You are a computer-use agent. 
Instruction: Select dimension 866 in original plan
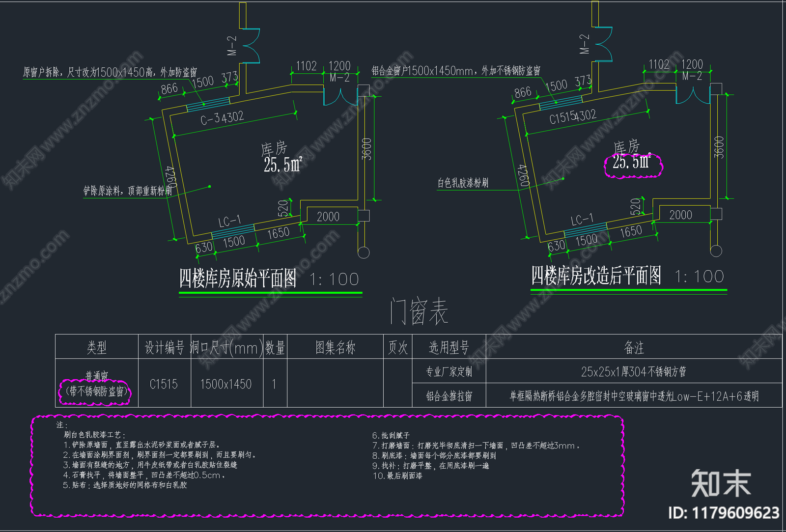169,89
